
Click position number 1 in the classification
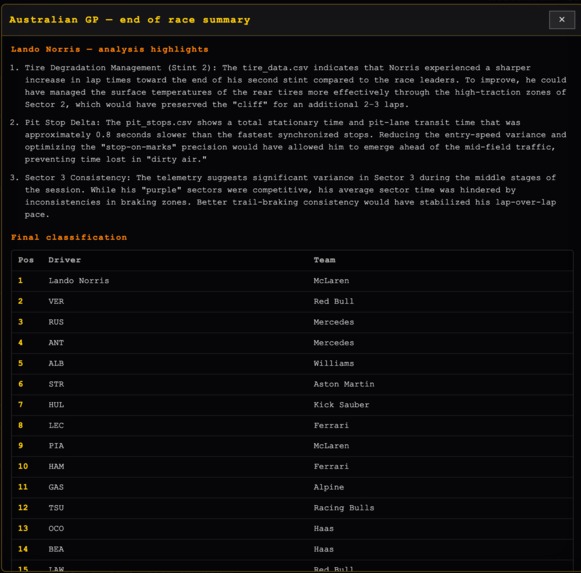click(20, 281)
